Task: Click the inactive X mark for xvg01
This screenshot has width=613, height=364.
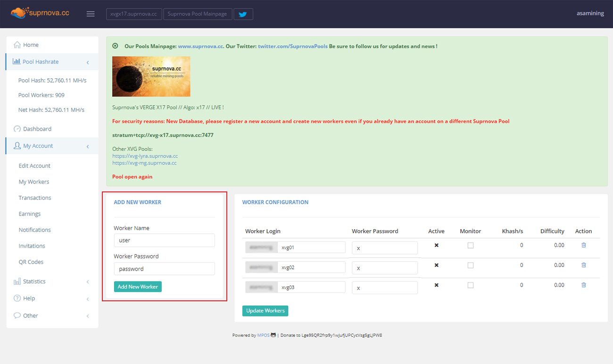Action: tap(436, 245)
